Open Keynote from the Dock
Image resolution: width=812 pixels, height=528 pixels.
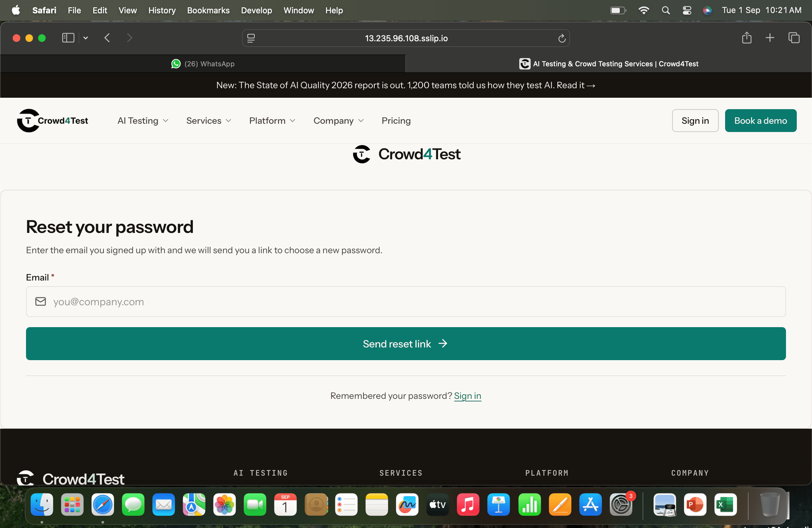tap(499, 504)
